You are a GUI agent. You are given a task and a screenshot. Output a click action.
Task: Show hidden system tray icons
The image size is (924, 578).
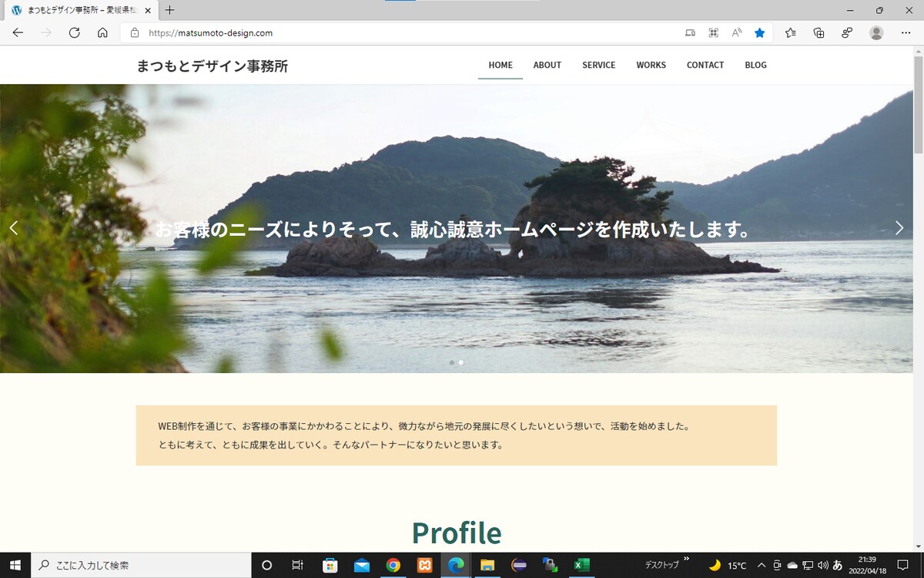762,565
